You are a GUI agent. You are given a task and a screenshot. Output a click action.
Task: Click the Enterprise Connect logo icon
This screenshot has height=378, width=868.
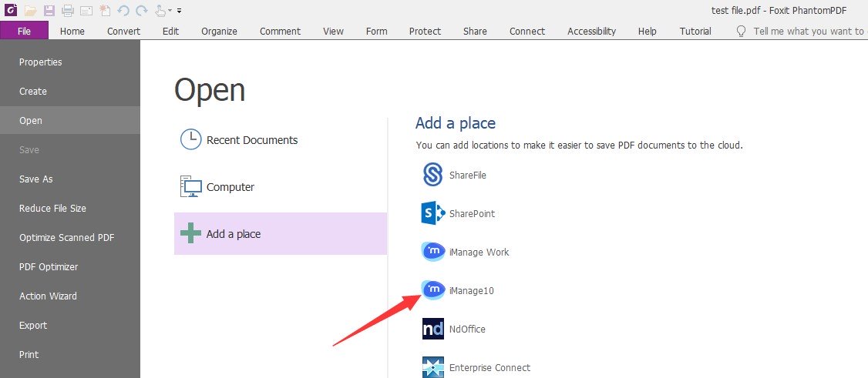[x=433, y=367]
